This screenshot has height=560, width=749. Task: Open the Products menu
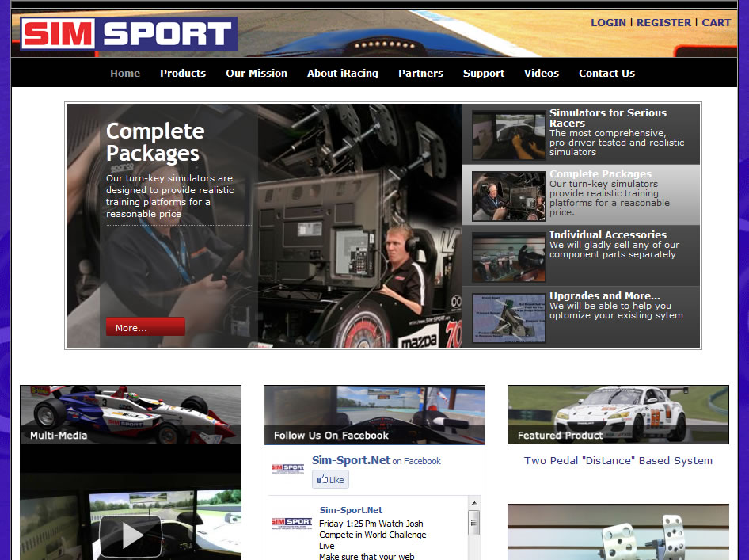pos(183,74)
